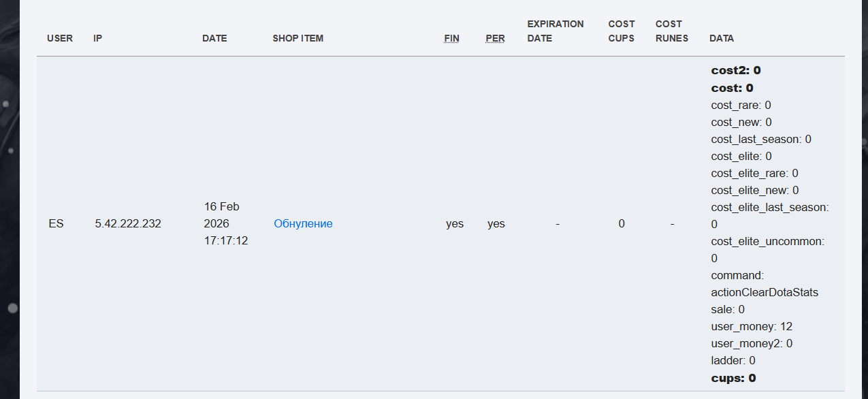Click the COST RUNES column header
The height and width of the screenshot is (399, 868).
click(x=671, y=31)
